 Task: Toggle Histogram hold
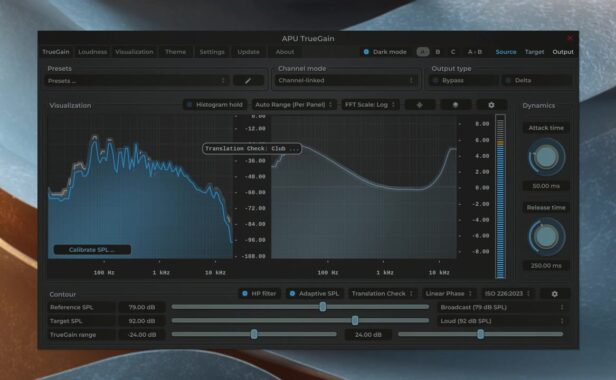pos(215,105)
